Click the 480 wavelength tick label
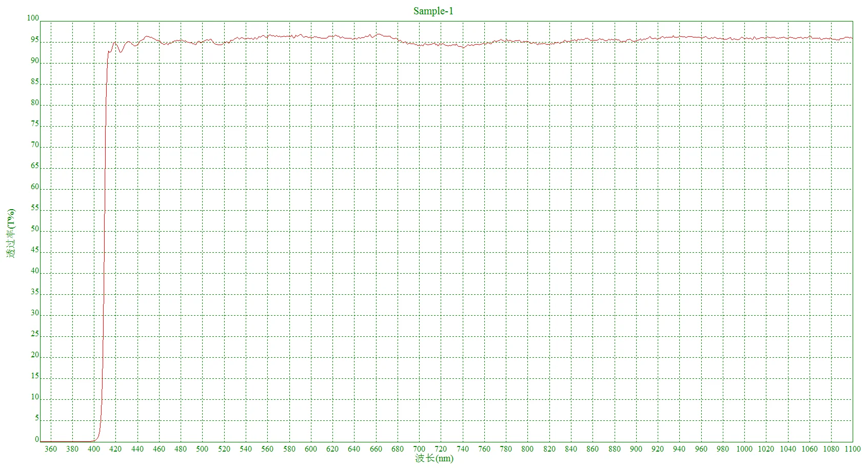868x468 pixels. pos(181,449)
